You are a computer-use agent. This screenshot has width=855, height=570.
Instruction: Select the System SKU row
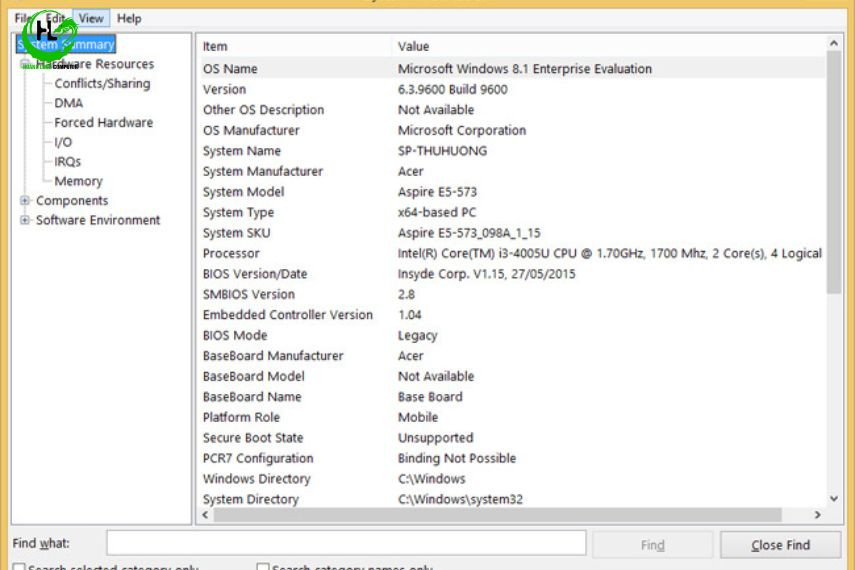tap(511, 233)
